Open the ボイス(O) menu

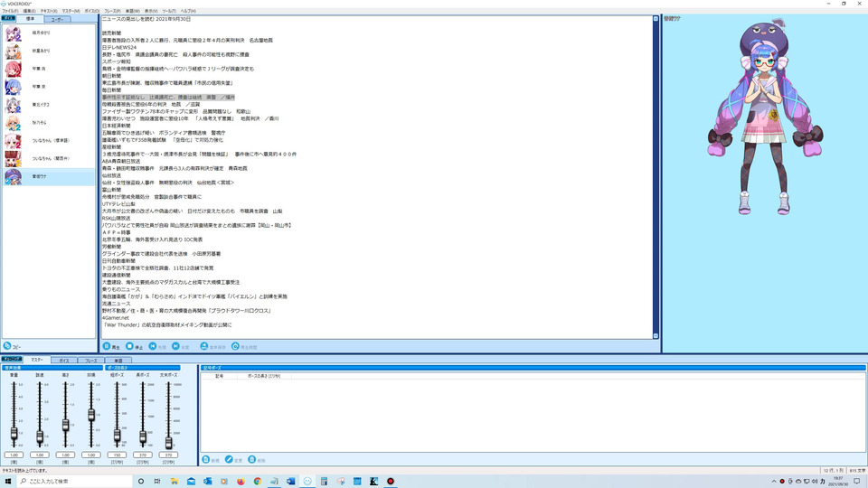pos(92,11)
